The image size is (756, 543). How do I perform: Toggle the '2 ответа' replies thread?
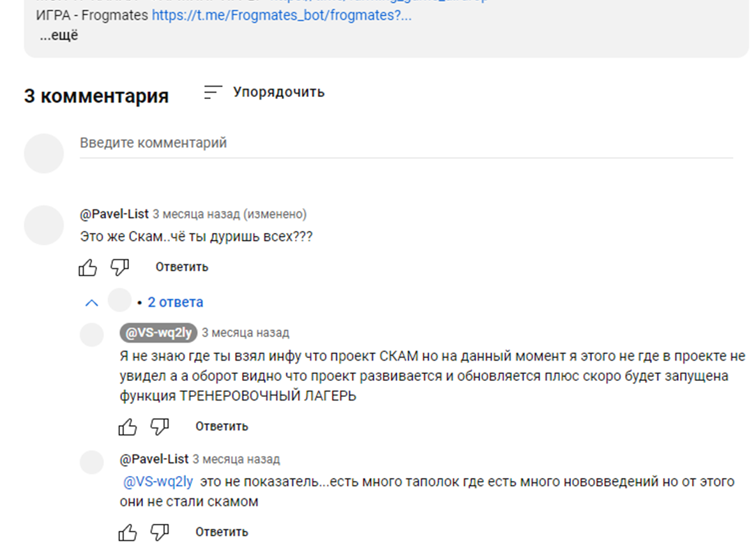click(176, 302)
